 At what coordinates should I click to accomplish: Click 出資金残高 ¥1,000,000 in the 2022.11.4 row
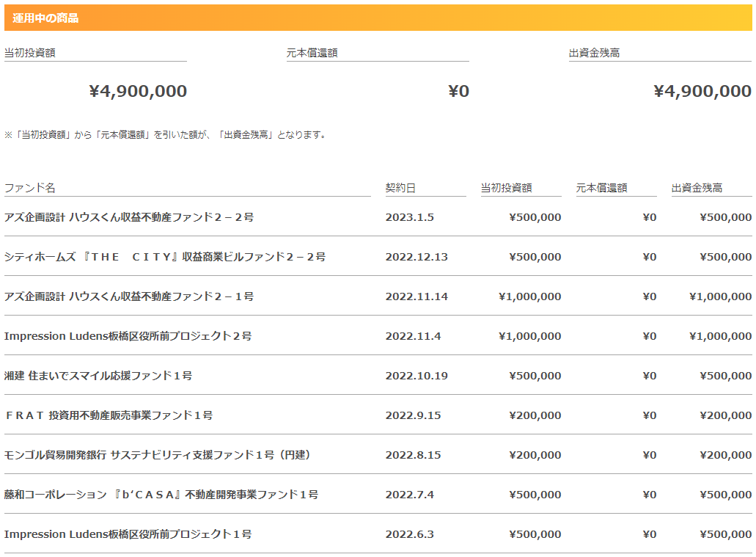720,336
